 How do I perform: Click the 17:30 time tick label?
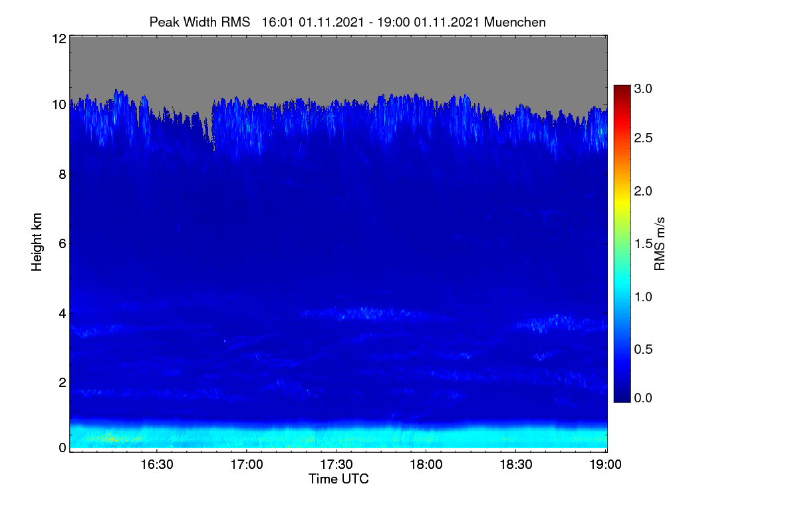pyautogui.click(x=336, y=464)
